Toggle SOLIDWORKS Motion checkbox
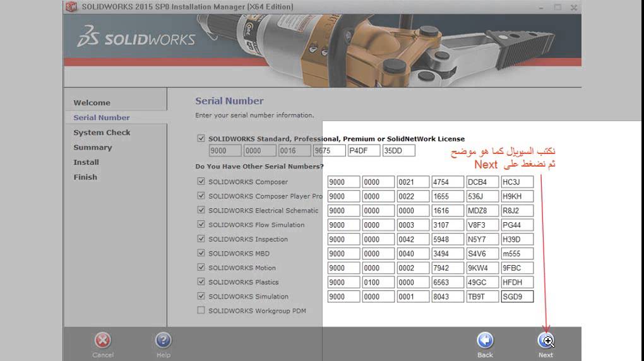This screenshot has height=361, width=644. (x=201, y=268)
